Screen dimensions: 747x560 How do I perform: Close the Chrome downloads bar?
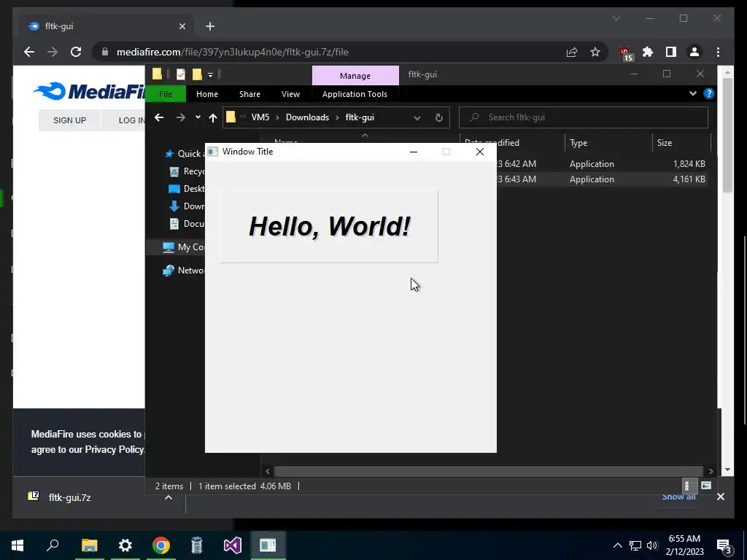point(720,497)
